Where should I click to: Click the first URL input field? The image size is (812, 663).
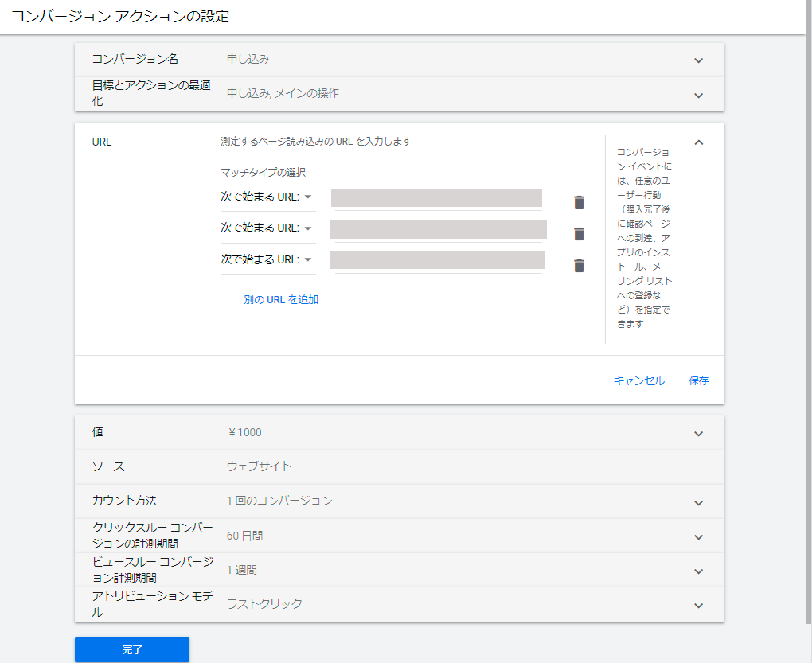[436, 197]
